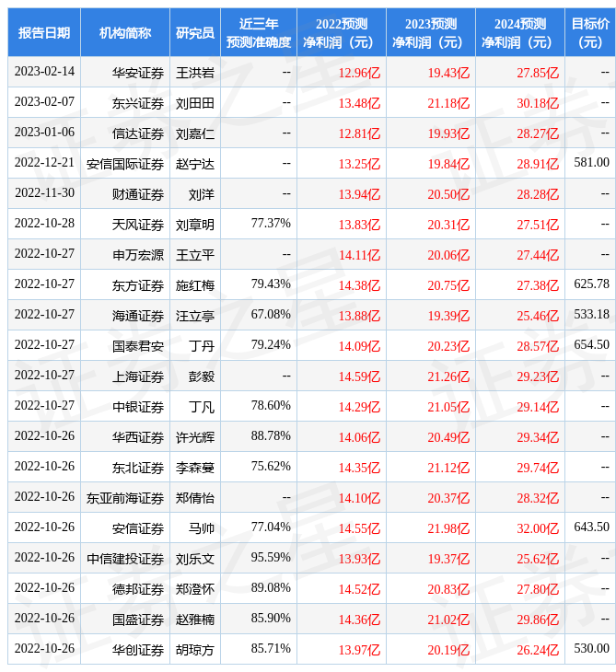The width and height of the screenshot is (616, 672).
Task: Click institution 安信国际证券
Action: tap(125, 164)
